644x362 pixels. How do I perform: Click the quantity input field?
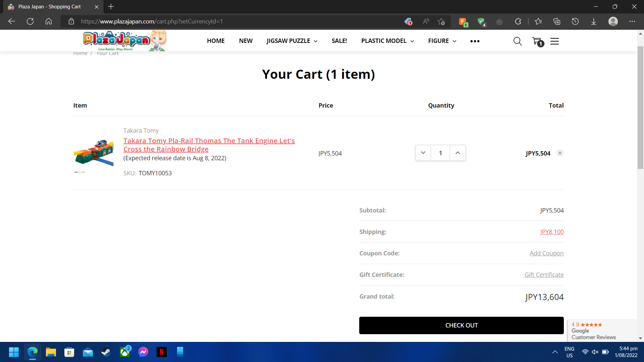pos(440,153)
